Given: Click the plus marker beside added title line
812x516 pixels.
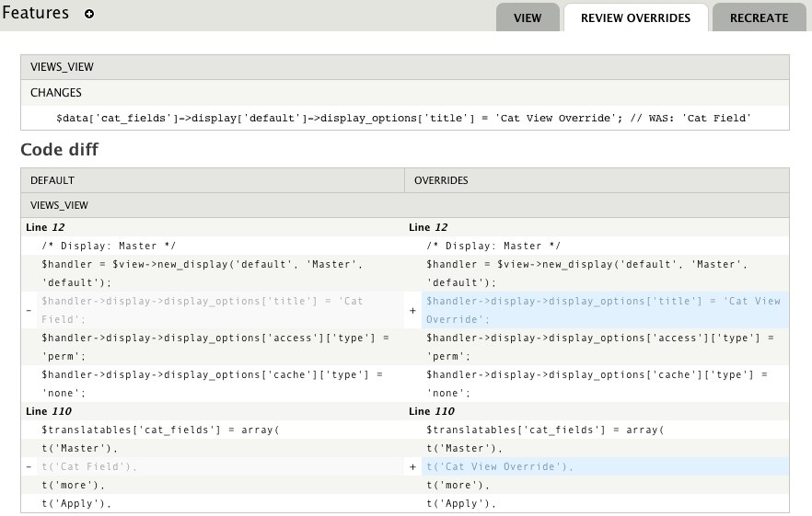Looking at the screenshot, I should coord(412,311).
